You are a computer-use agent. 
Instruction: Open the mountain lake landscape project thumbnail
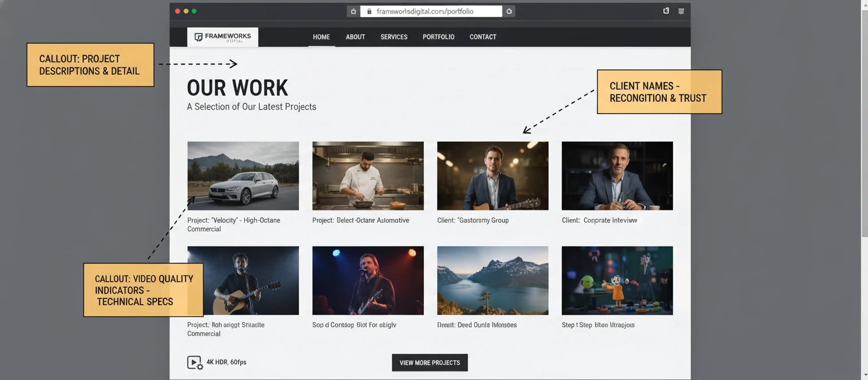[492, 280]
